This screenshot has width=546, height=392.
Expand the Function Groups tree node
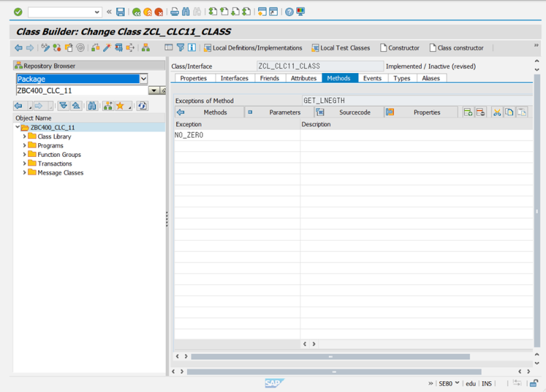(x=25, y=155)
